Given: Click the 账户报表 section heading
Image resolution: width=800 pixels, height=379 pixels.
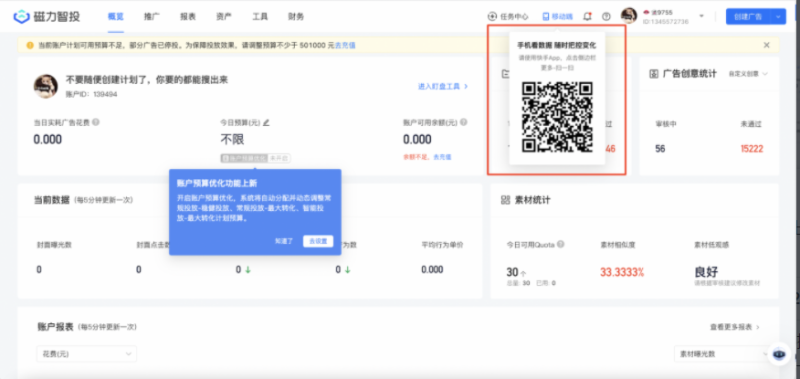Looking at the screenshot, I should 56,326.
